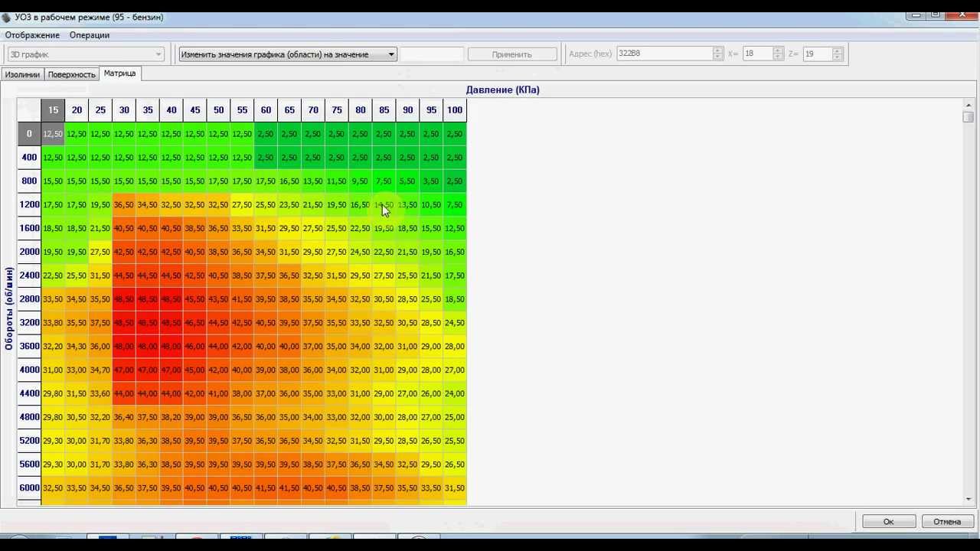Screen dimensions: 980x551
Task: Select RPM row header 6000
Action: (29, 488)
